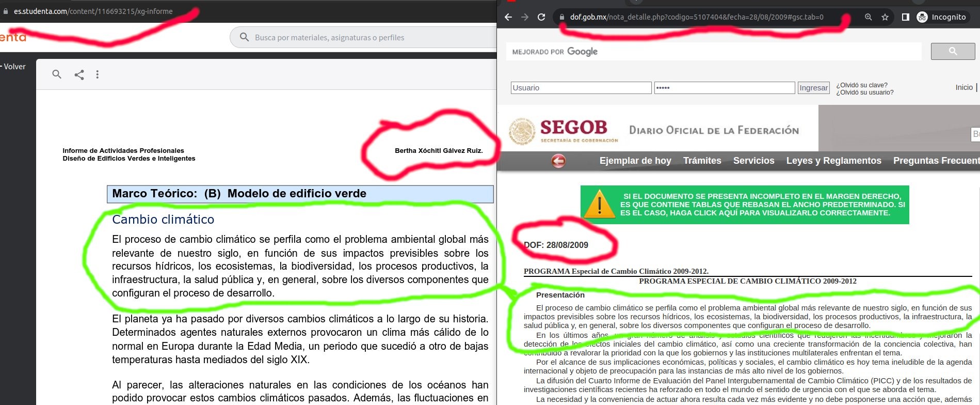Click the password field with dots
Image resolution: width=980 pixels, height=405 pixels.
[725, 88]
